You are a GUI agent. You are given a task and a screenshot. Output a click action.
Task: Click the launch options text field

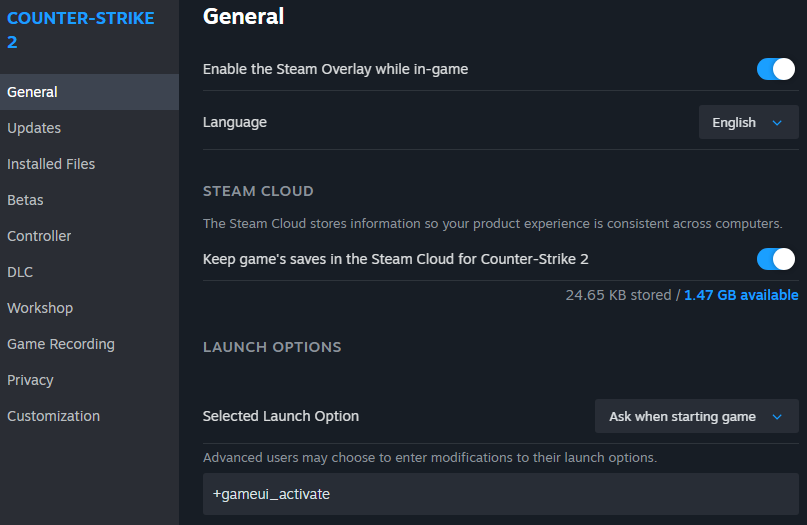tap(500, 494)
